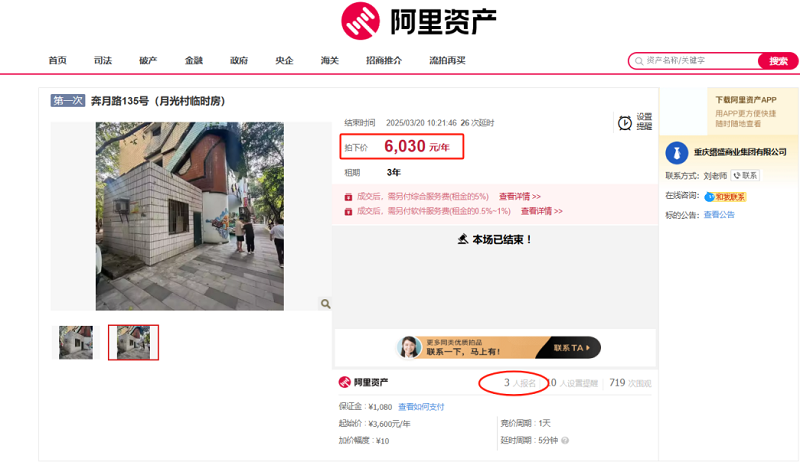800x462 pixels.
Task: Click the title 奔月路135号（月光村临时房）
Action: (x=158, y=101)
